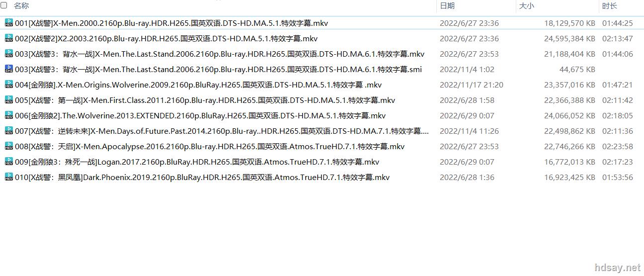Click the duration 01:47:21

618,85
